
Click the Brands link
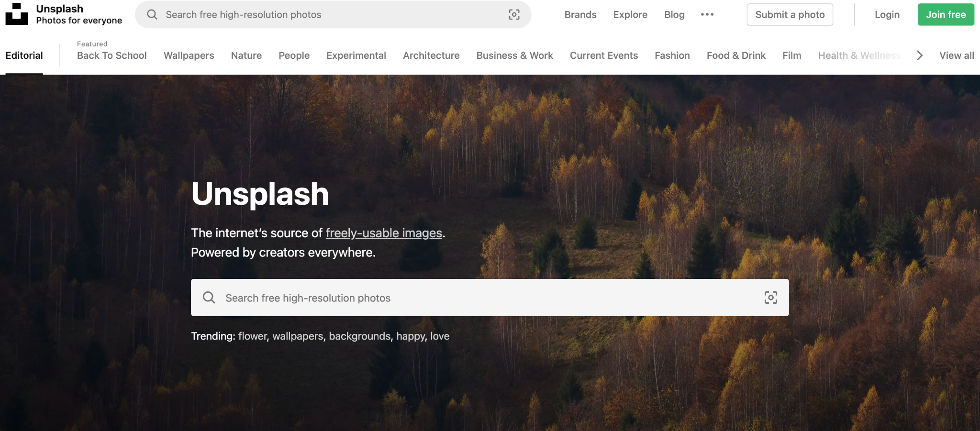pyautogui.click(x=580, y=15)
